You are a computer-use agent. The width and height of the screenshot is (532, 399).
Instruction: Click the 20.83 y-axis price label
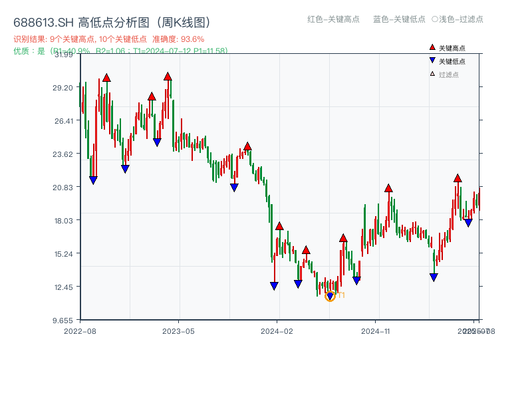[x=63, y=188]
